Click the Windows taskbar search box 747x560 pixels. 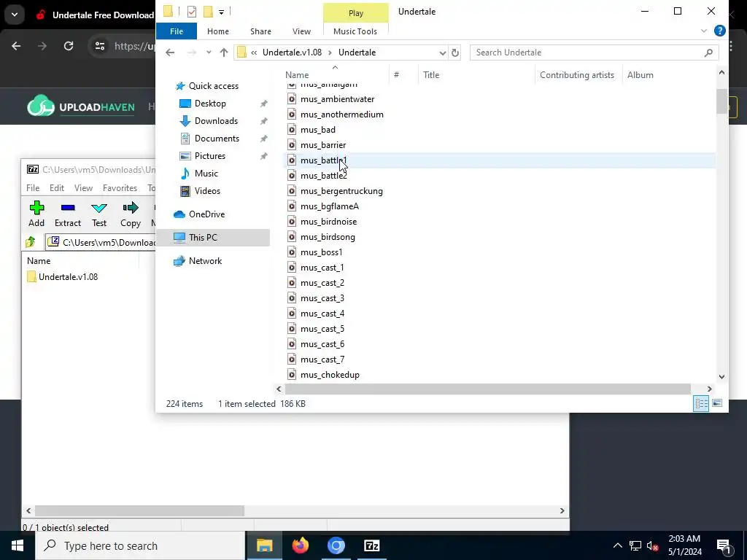pos(140,545)
